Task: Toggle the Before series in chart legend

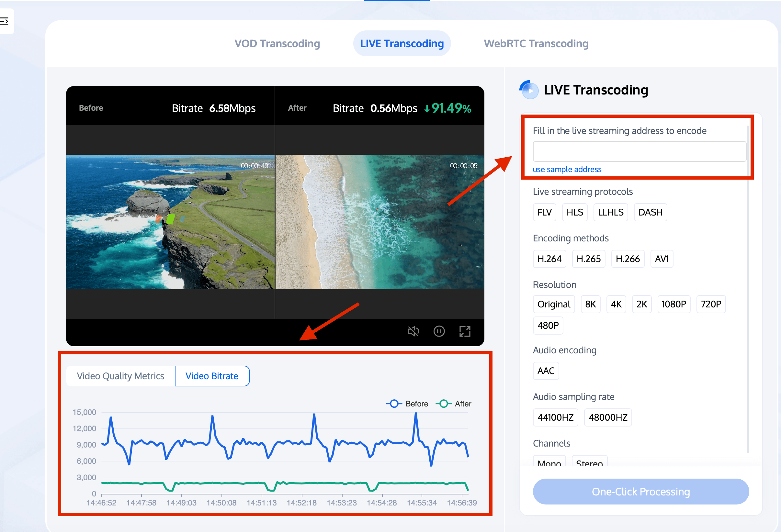Action: pos(407,404)
